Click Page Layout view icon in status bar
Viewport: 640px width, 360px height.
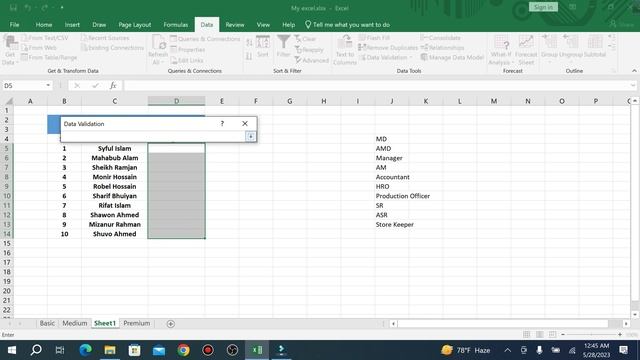(540, 334)
